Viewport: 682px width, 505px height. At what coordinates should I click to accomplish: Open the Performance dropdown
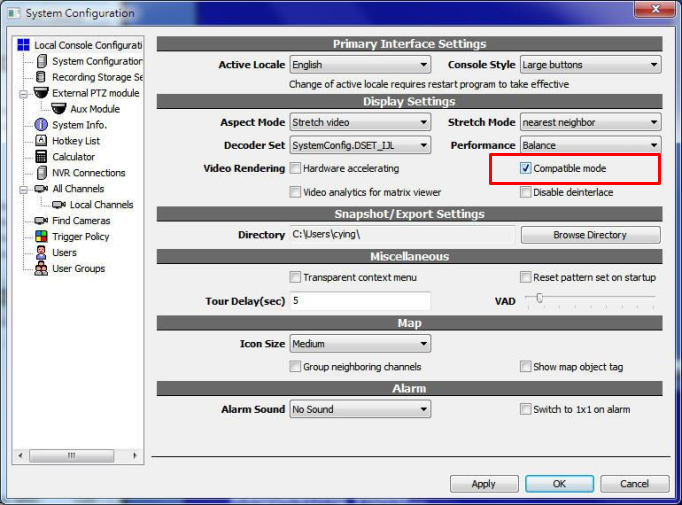tap(590, 145)
